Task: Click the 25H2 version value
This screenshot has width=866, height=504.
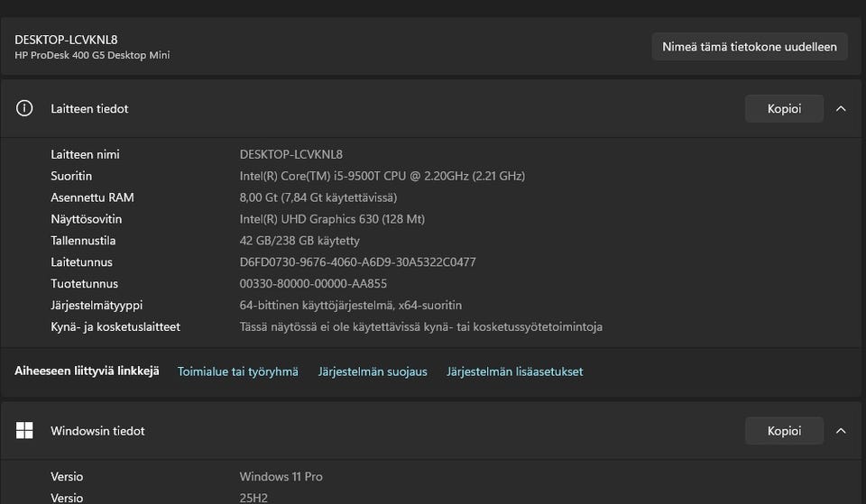Action: pos(253,498)
